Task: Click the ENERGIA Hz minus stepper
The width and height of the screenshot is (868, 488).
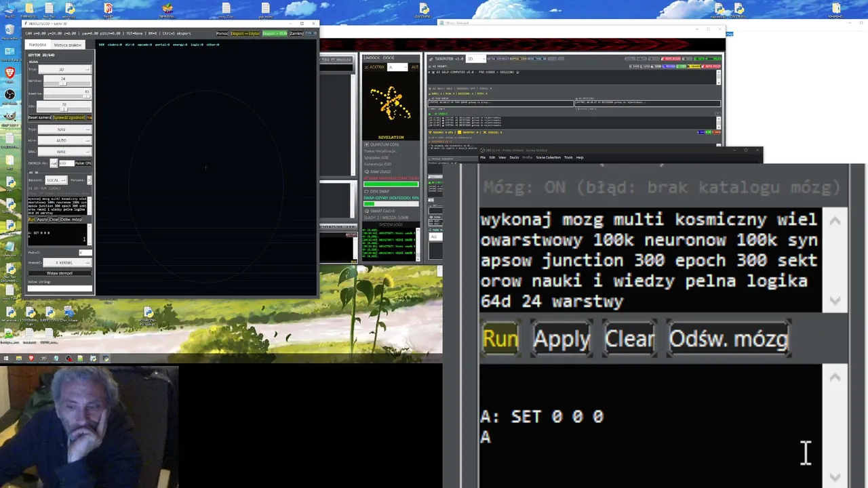Action: click(54, 163)
